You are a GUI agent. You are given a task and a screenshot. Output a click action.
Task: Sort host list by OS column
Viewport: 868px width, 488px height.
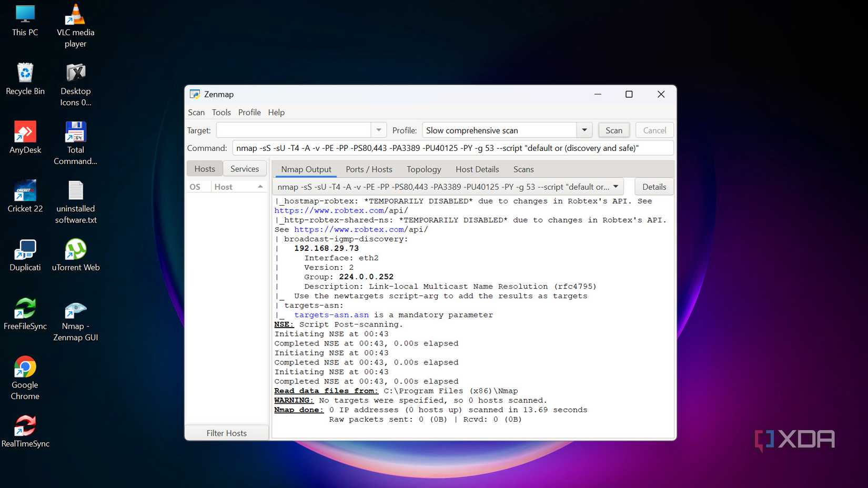pos(198,187)
